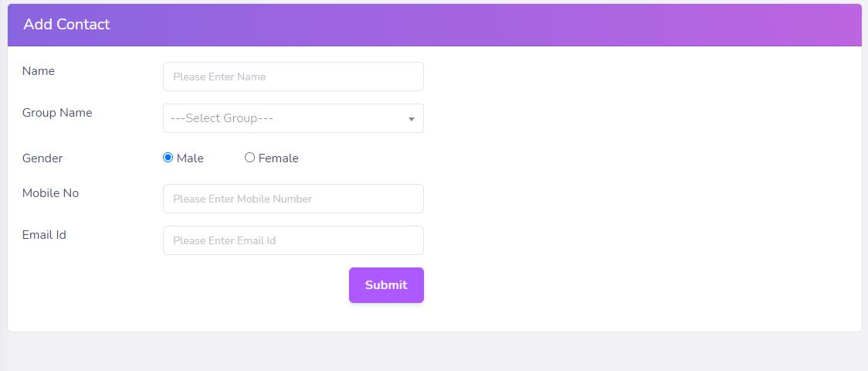
Task: Open the Select Group dropdown
Action: 293,118
